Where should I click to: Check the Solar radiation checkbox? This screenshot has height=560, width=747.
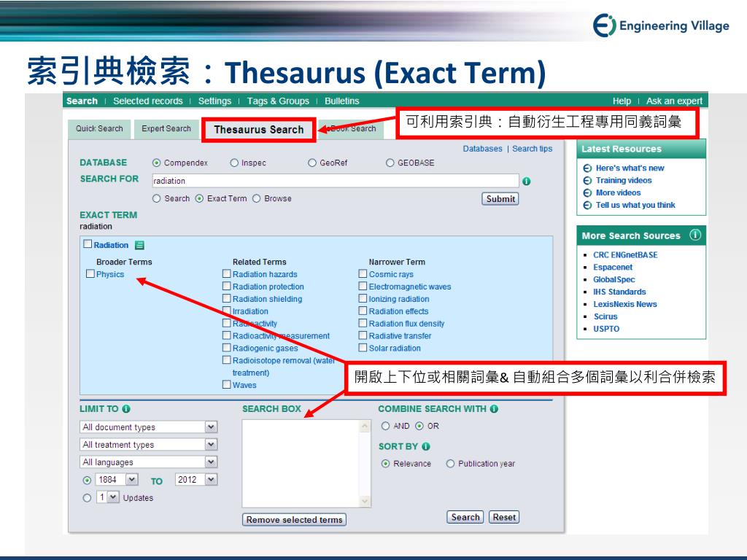363,348
